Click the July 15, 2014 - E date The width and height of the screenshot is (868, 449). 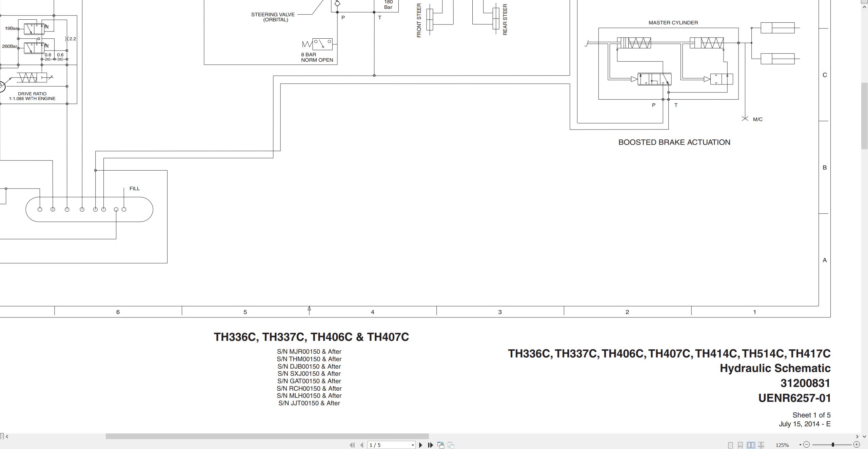click(805, 424)
